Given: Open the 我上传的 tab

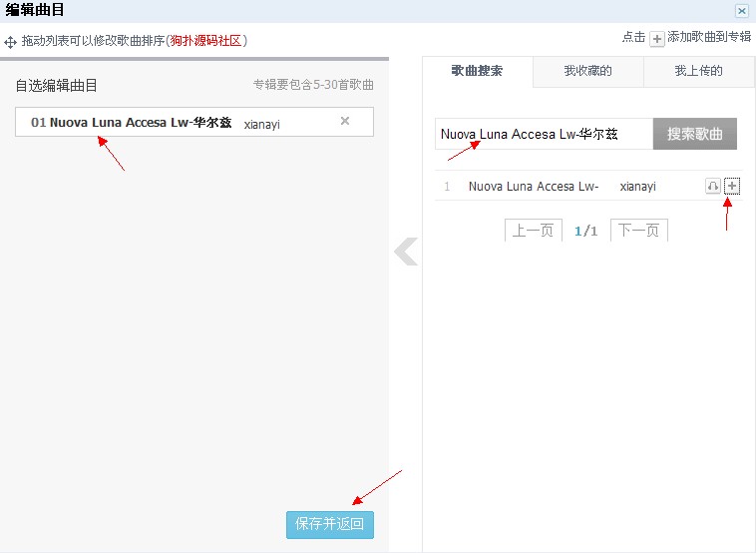Looking at the screenshot, I should 698,72.
